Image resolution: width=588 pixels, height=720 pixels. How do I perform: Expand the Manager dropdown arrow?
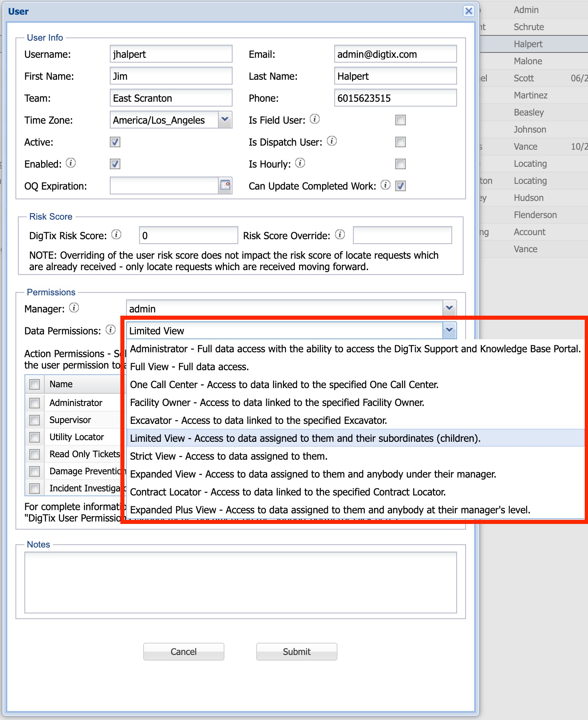point(449,308)
